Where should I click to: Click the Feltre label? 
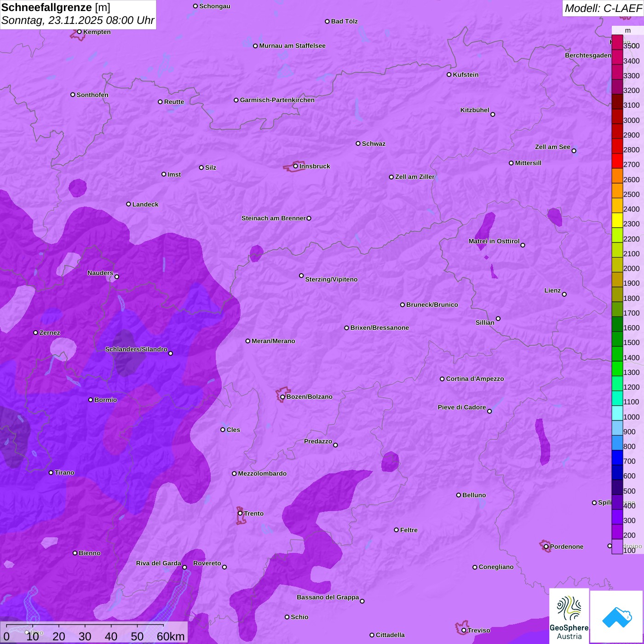pyautogui.click(x=408, y=530)
